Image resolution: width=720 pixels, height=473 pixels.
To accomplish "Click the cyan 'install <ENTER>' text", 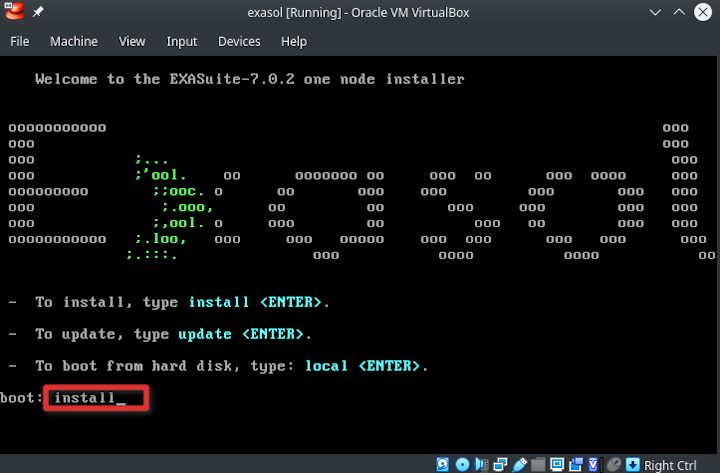I will pos(255,302).
